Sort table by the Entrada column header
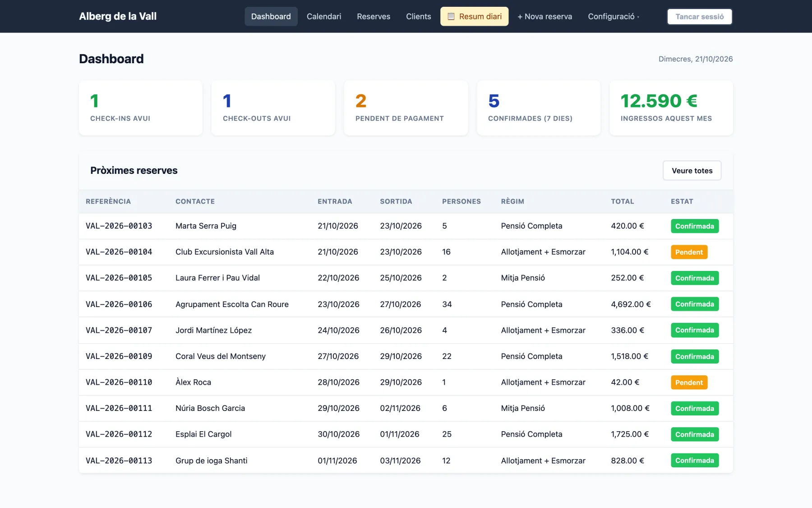This screenshot has height=508, width=812. [x=335, y=201]
